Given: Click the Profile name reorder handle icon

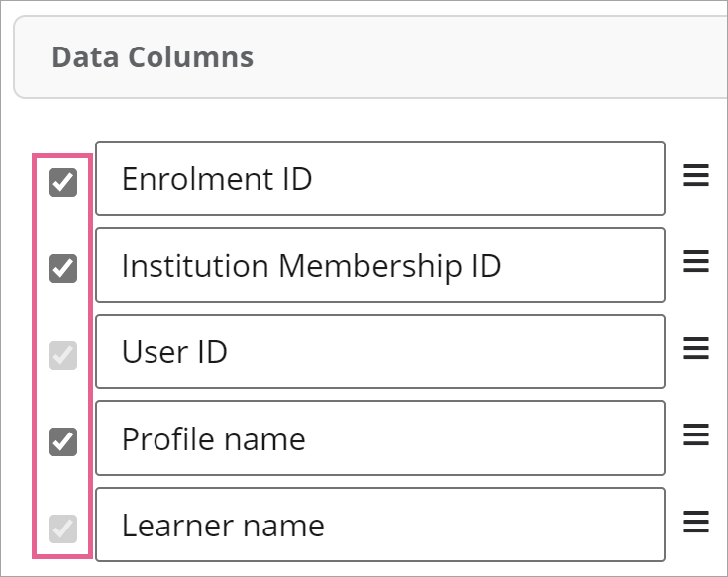Looking at the screenshot, I should pos(696,434).
